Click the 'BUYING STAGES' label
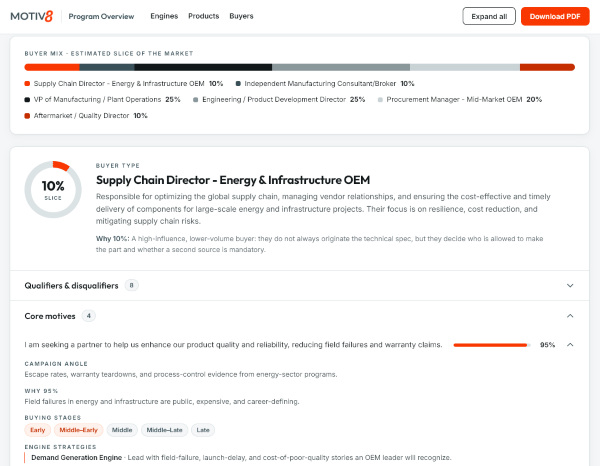This screenshot has width=600, height=466. [x=53, y=418]
